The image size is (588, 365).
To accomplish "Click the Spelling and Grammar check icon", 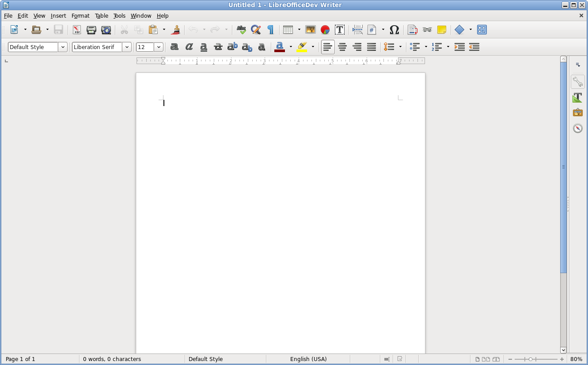I will click(x=241, y=30).
